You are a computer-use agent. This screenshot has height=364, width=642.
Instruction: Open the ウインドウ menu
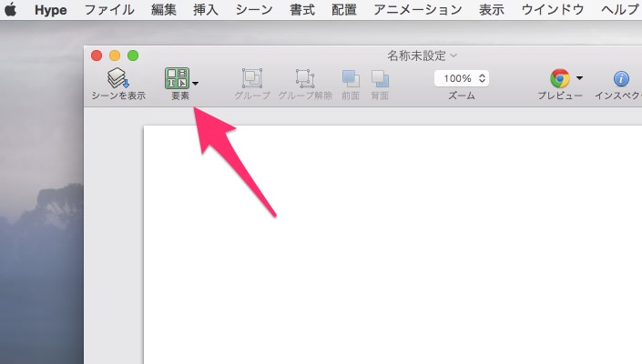pyautogui.click(x=553, y=9)
